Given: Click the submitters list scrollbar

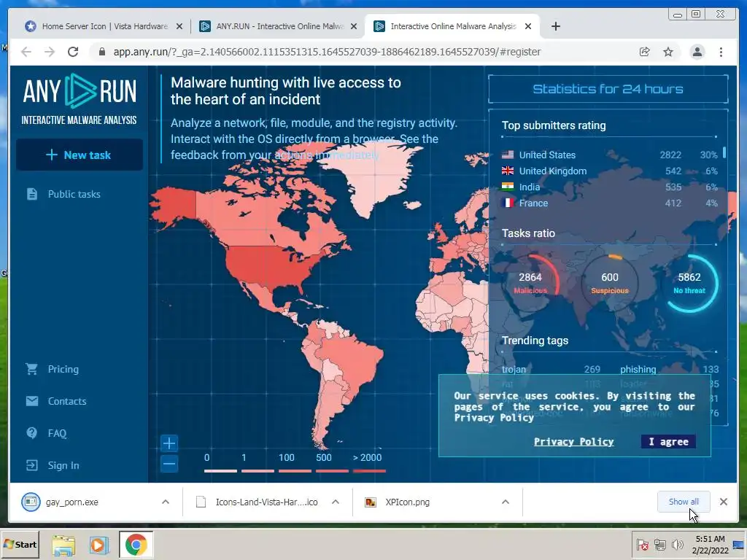Looking at the screenshot, I should pos(724,153).
